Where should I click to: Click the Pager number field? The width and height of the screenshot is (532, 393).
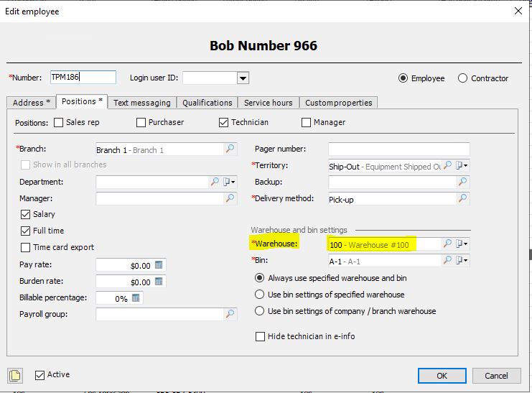coord(399,149)
